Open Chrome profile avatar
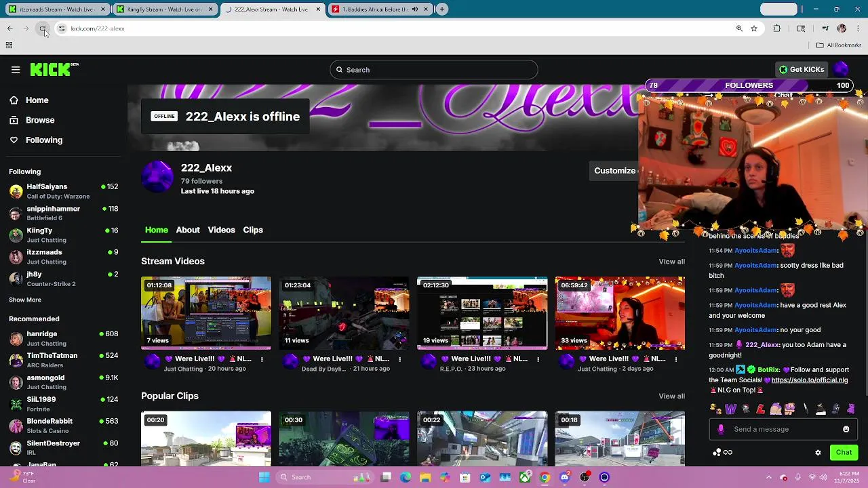This screenshot has width=868, height=488. [842, 28]
